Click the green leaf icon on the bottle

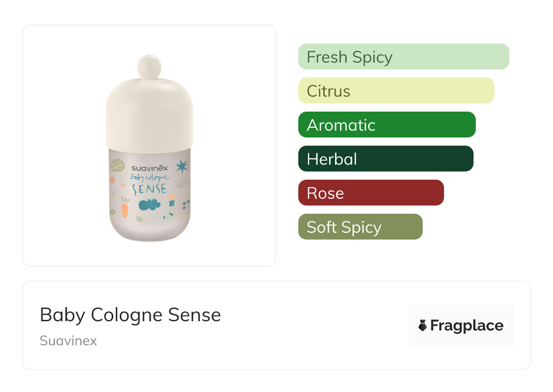pyautogui.click(x=117, y=166)
